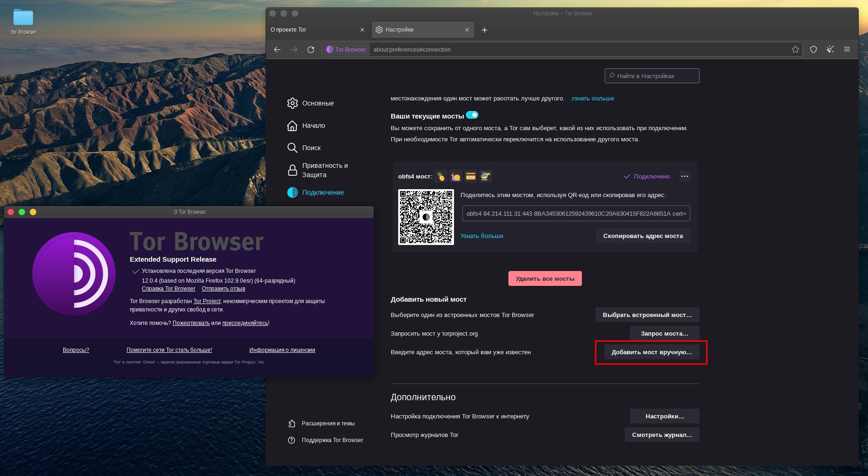This screenshot has width=868, height=476.
Task: Click 'Вопросы?' link in About window
Action: click(x=76, y=350)
